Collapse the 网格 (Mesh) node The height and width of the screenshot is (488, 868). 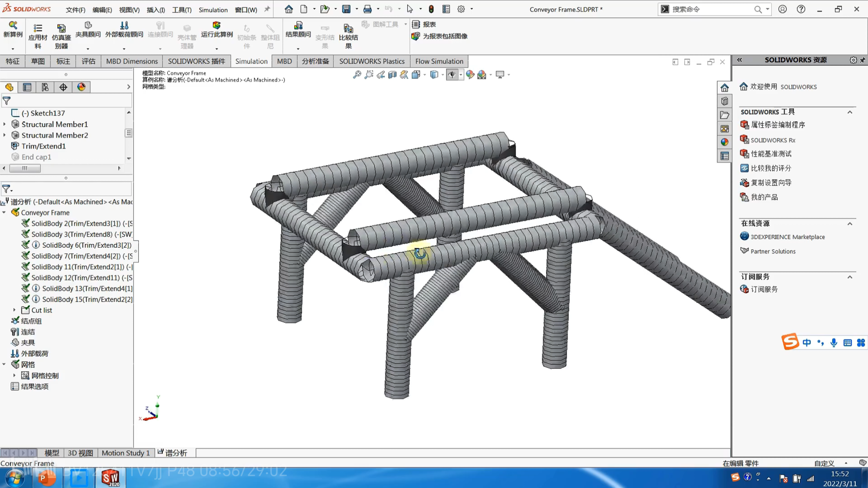pyautogui.click(x=4, y=364)
